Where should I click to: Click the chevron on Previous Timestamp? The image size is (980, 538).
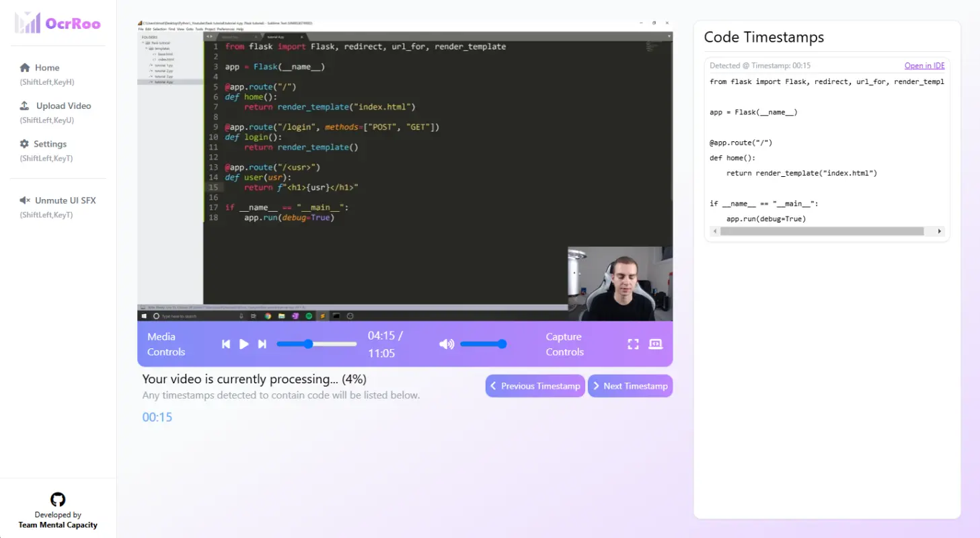pos(493,386)
